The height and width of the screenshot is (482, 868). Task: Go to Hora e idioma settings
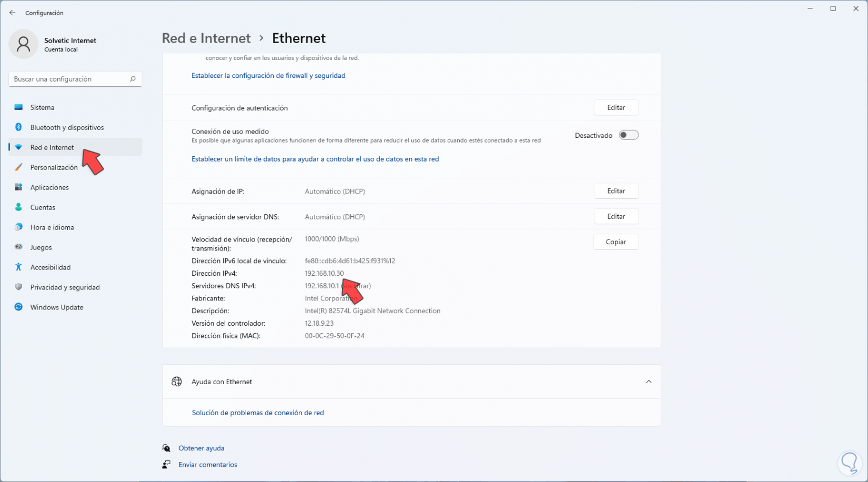click(52, 227)
